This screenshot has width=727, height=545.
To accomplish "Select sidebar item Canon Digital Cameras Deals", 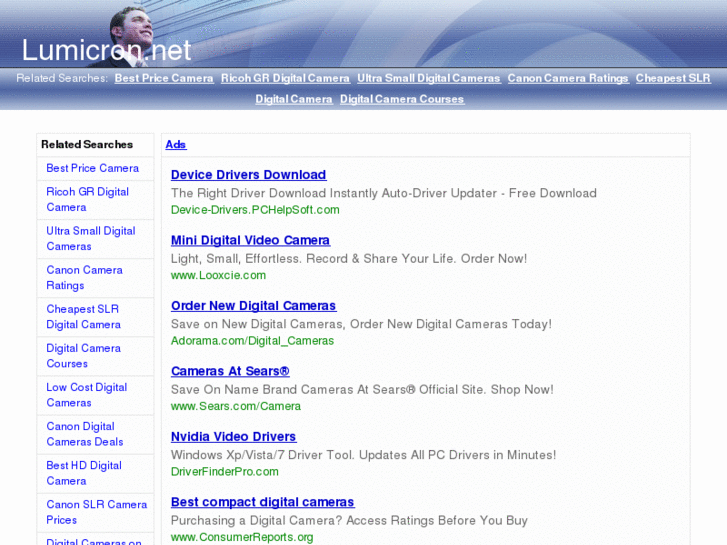I will pos(85,434).
